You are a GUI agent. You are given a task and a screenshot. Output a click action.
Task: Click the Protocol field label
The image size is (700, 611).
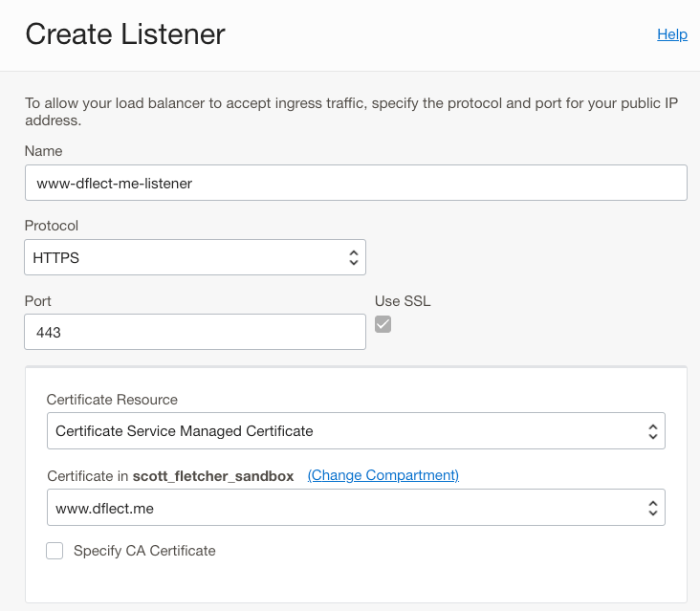tap(52, 226)
